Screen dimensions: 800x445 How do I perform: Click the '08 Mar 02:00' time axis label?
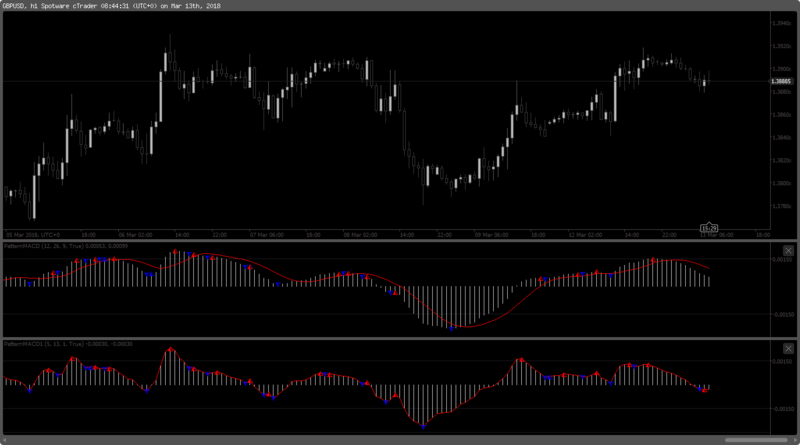[360, 235]
